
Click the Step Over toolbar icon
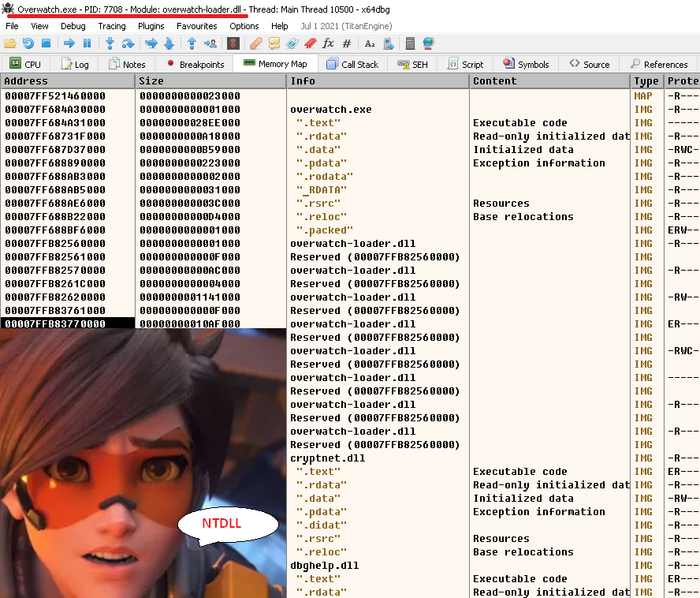[128, 43]
